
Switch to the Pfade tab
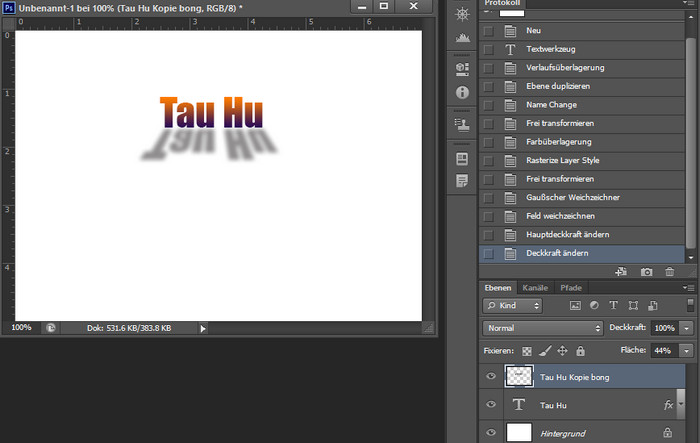click(x=571, y=288)
